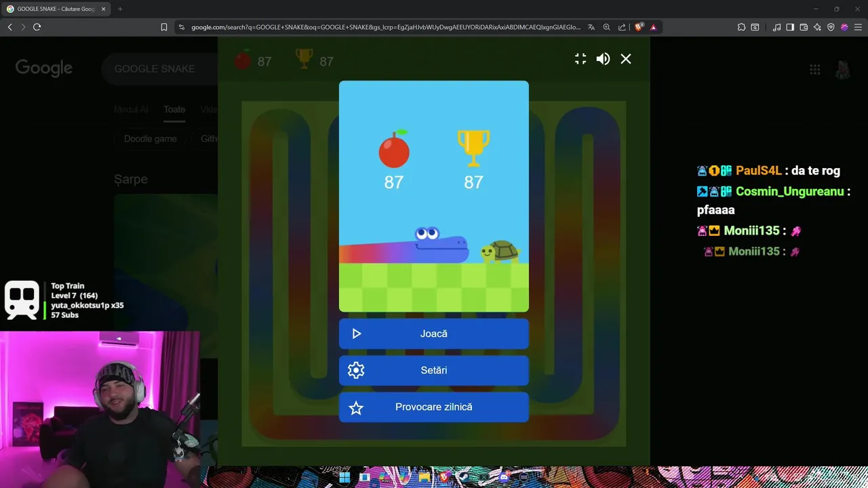Click the Cosmin_Ungureanu chat username

pyautogui.click(x=789, y=191)
